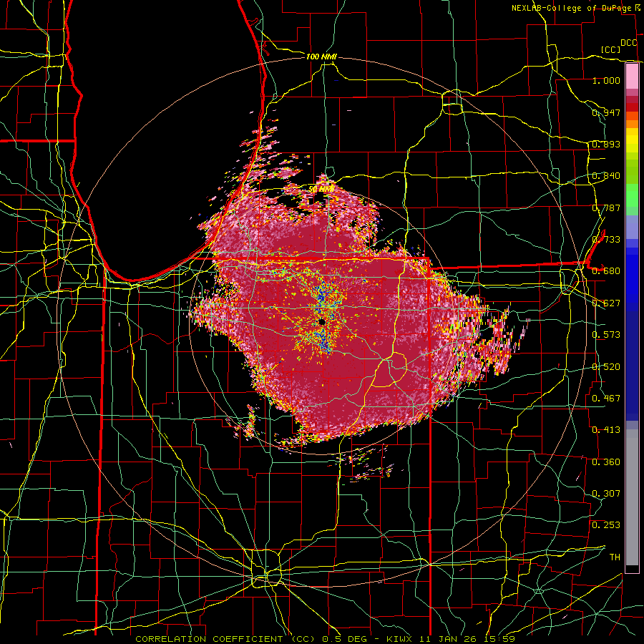Click the TH label on the scale
644x644 pixels.
[x=615, y=557]
